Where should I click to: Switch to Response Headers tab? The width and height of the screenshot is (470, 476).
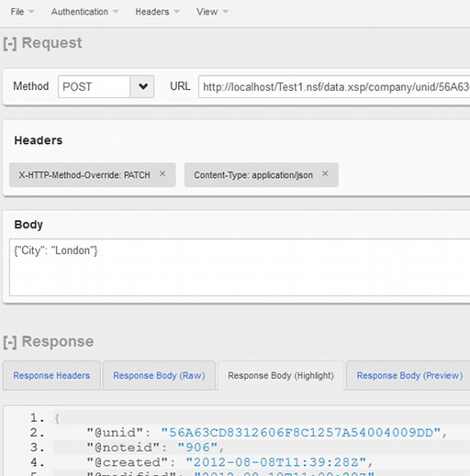[51, 375]
